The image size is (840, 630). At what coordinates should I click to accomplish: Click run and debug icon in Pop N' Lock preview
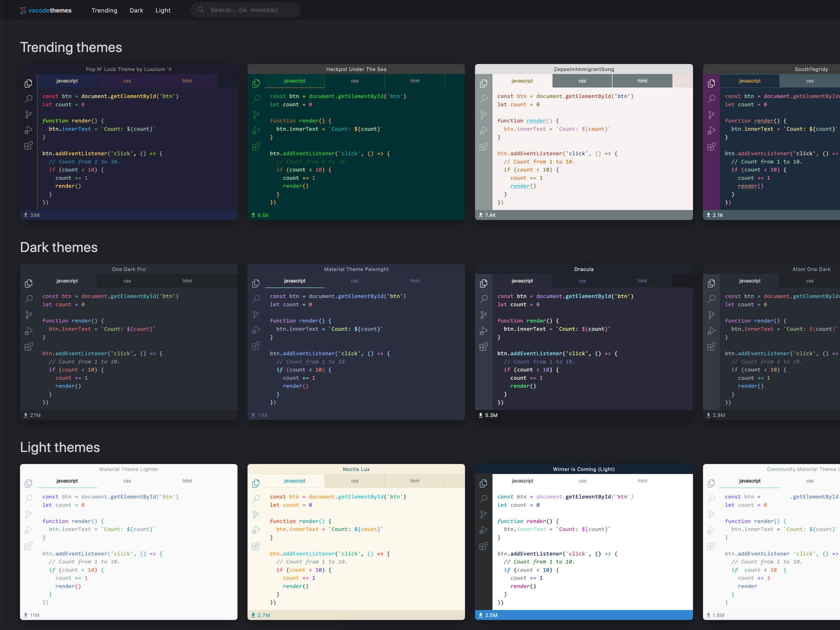click(x=29, y=130)
